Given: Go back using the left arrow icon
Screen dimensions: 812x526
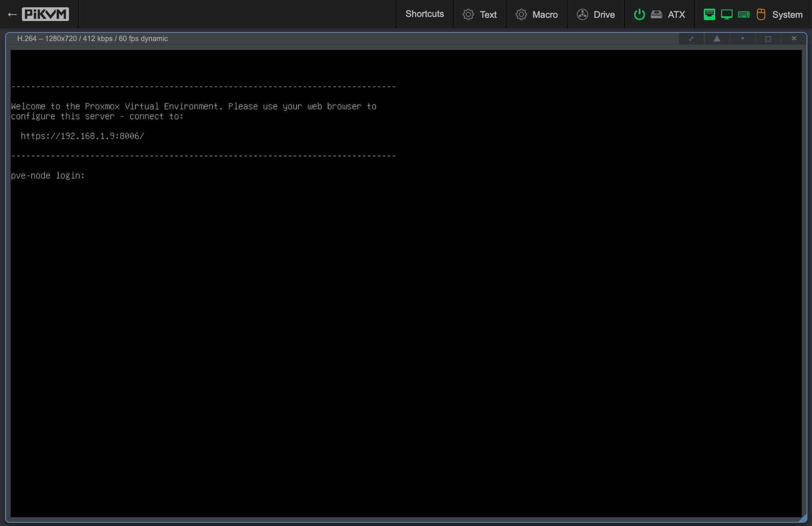Looking at the screenshot, I should [12, 15].
